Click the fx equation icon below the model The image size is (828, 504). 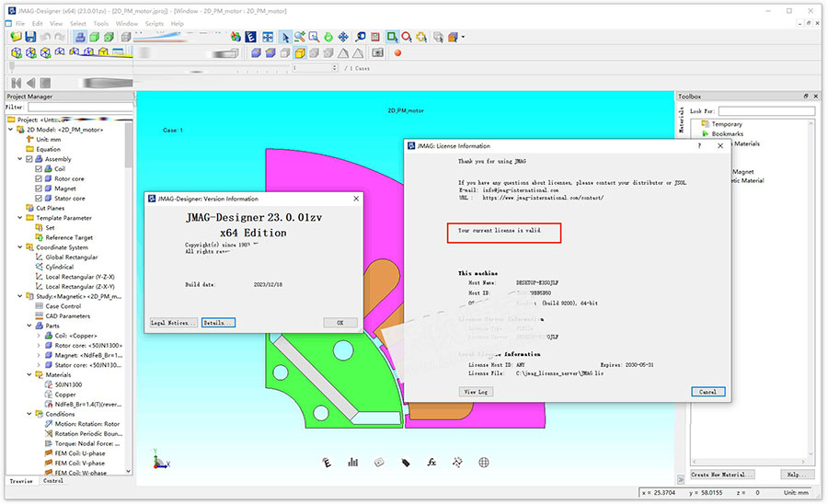point(431,463)
